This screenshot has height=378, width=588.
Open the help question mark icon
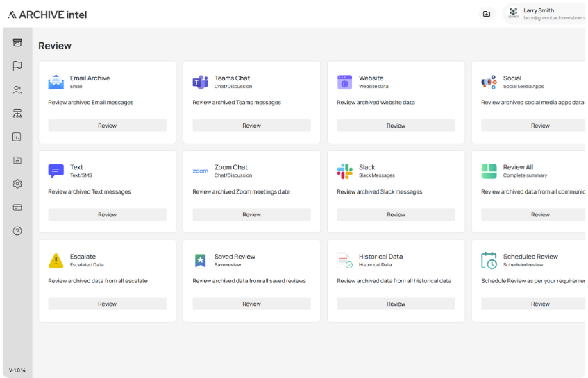(17, 231)
